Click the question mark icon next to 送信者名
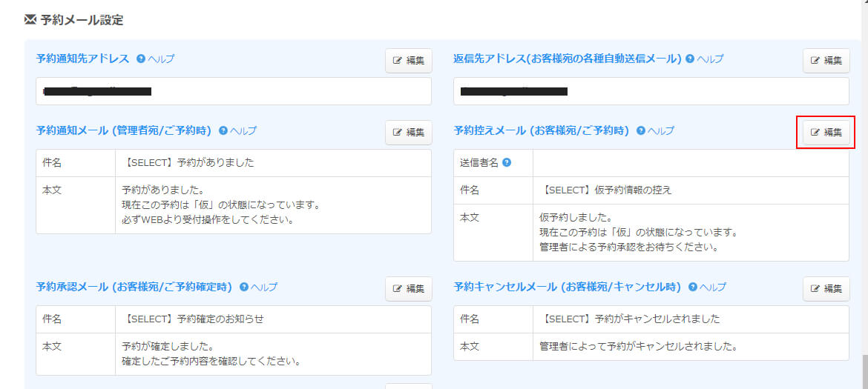 tap(507, 162)
